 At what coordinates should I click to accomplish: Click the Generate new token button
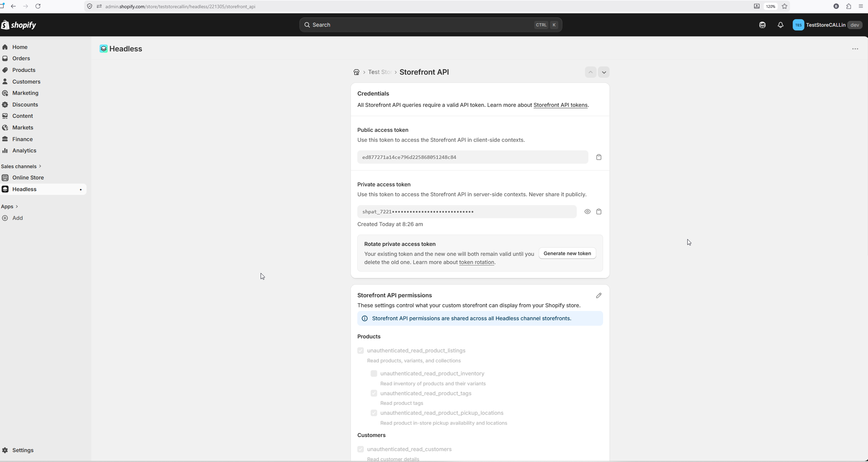(x=567, y=253)
